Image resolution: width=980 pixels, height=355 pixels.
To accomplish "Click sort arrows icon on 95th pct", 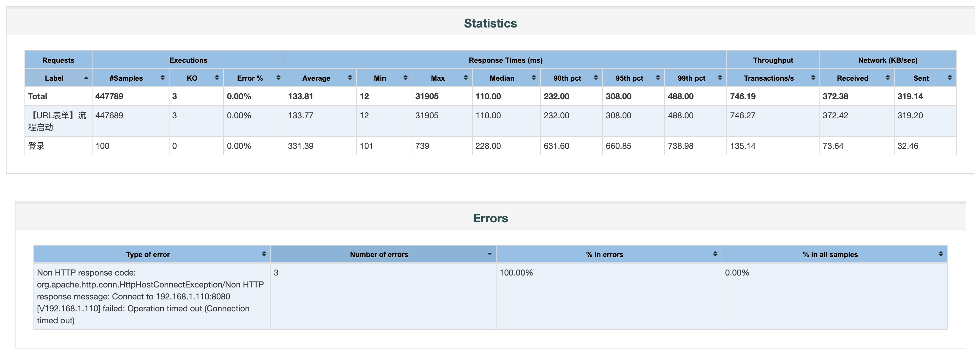I will 658,78.
